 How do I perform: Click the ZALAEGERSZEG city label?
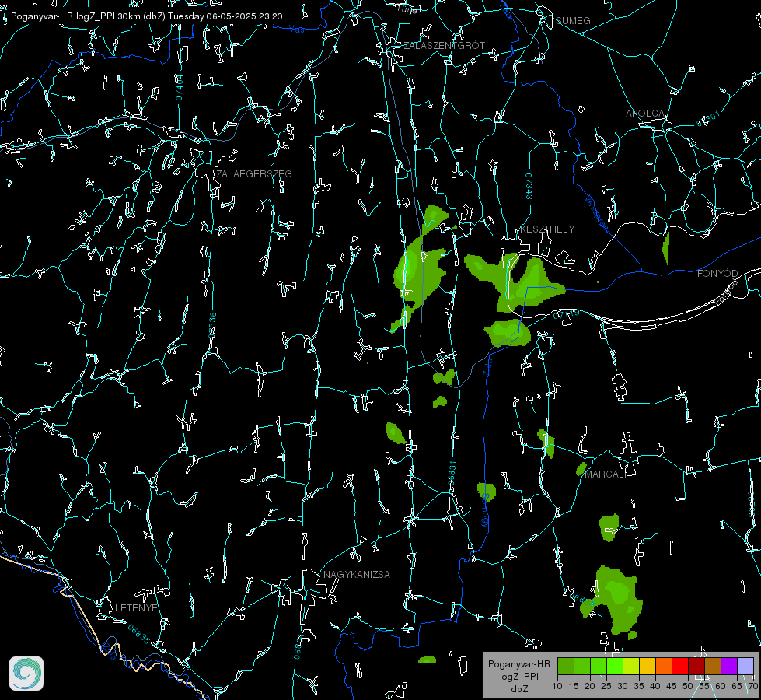point(254,174)
